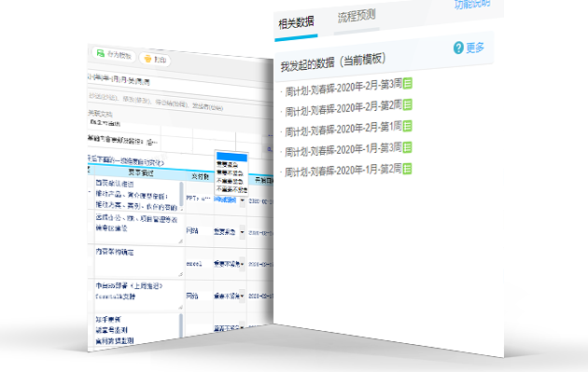Open green list icon for 2020年-1月-第2周
The height and width of the screenshot is (372, 588).
[408, 169]
